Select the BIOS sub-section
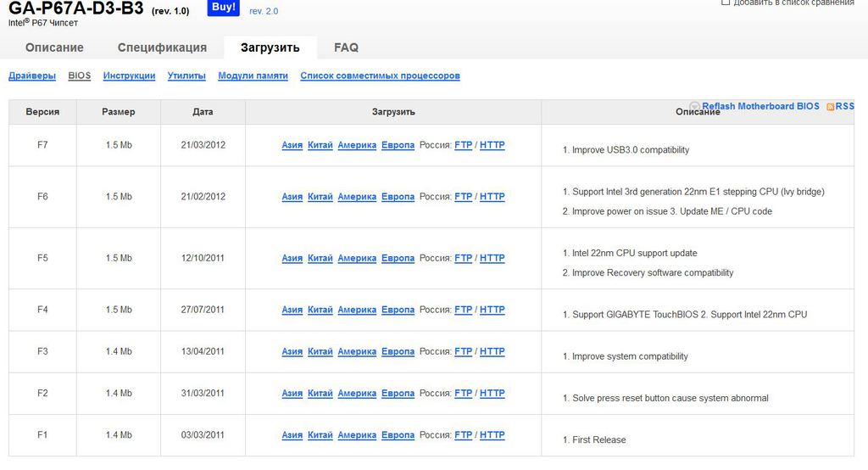The width and height of the screenshot is (868, 470). point(79,76)
